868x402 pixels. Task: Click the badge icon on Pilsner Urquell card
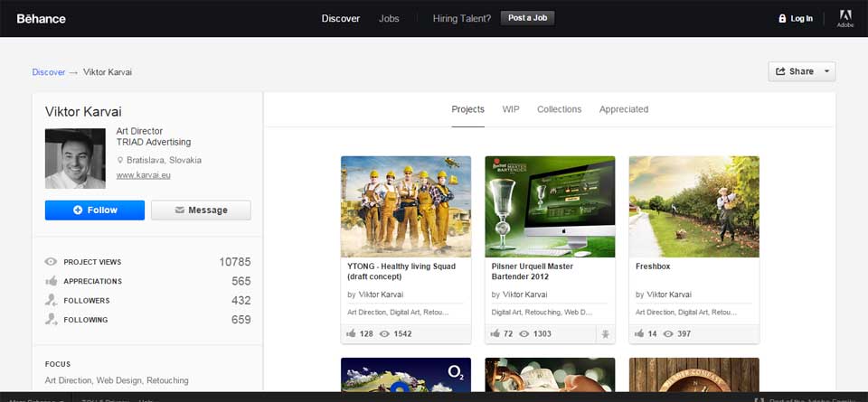606,334
